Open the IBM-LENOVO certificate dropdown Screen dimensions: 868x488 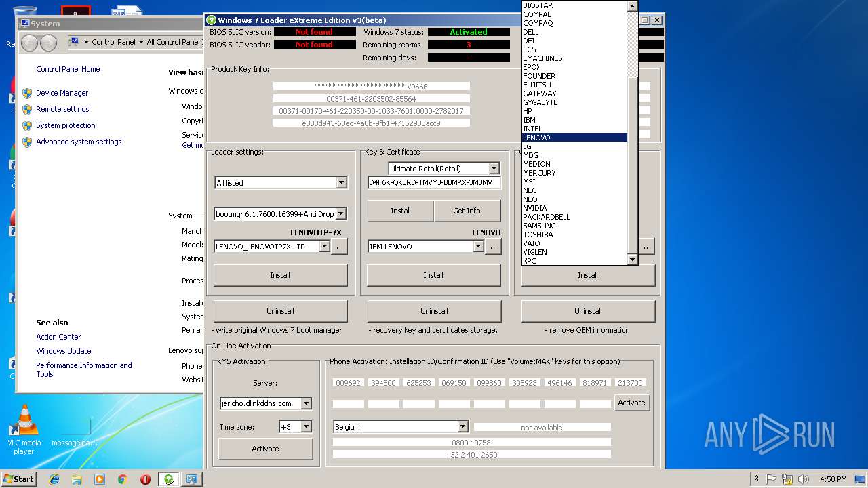point(478,247)
